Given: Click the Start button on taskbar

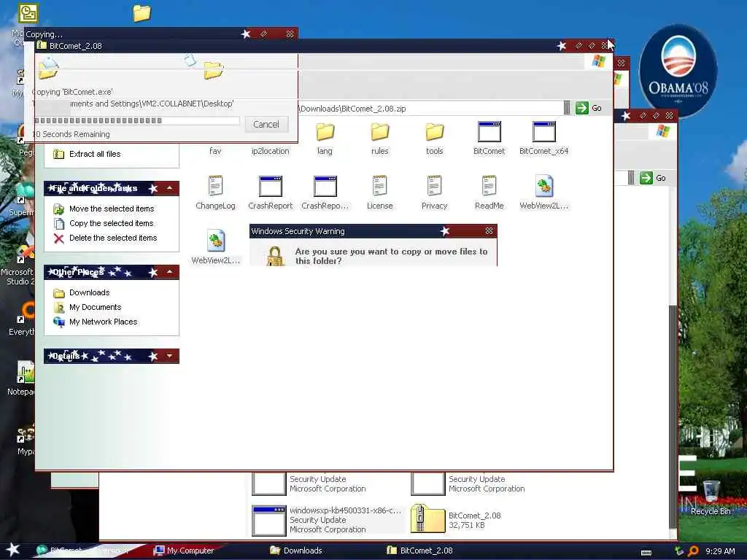Looking at the screenshot, I should click(12, 550).
